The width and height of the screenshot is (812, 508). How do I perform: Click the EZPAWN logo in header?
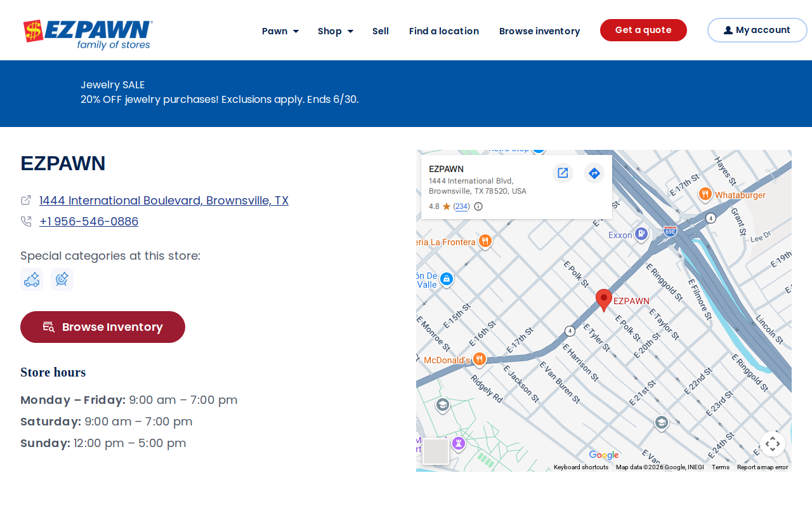pyautogui.click(x=88, y=34)
